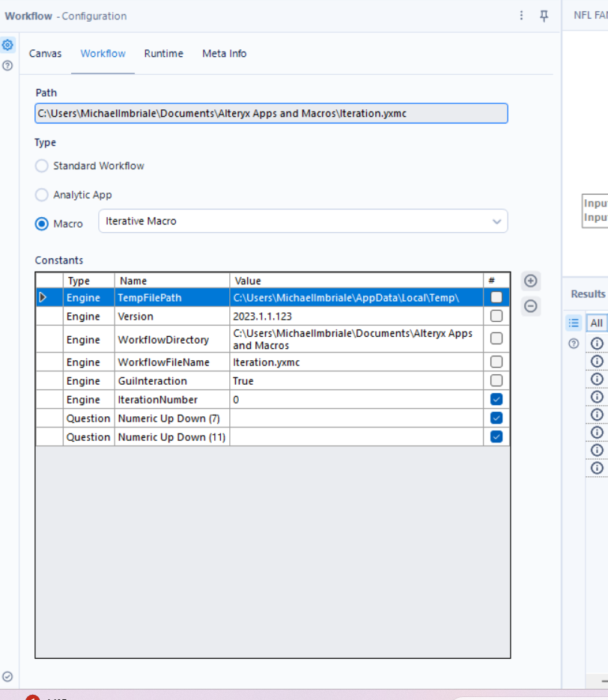The image size is (608, 700).
Task: Click the Results list view icon
Action: 574,323
